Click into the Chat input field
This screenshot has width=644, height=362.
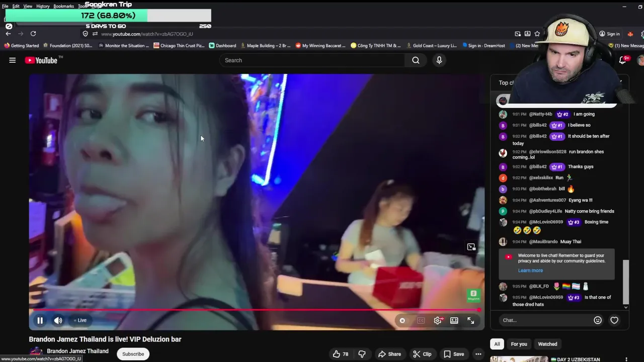546,320
